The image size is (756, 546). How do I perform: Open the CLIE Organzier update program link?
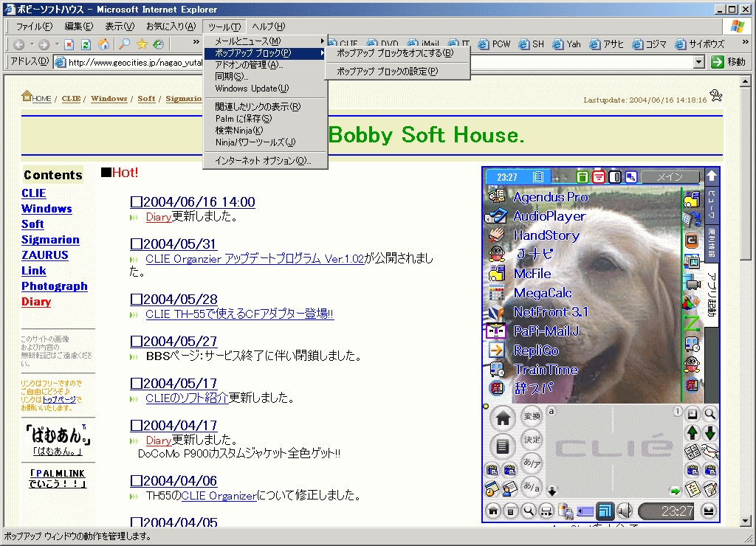pos(254,258)
